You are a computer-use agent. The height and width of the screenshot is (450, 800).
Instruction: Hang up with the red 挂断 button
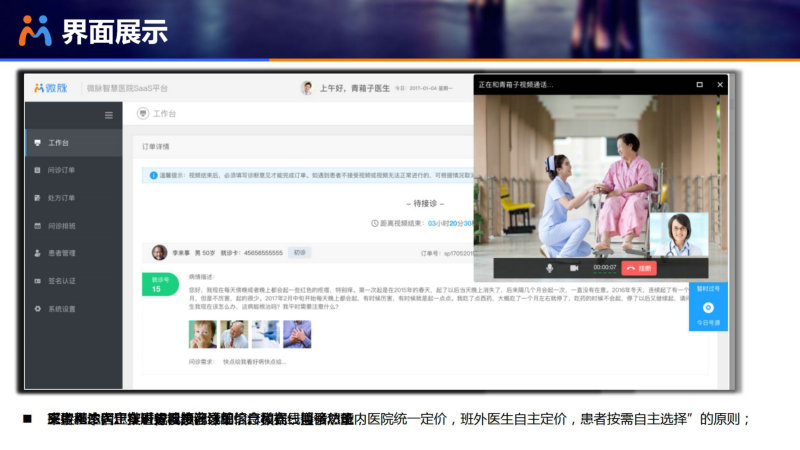pos(639,268)
